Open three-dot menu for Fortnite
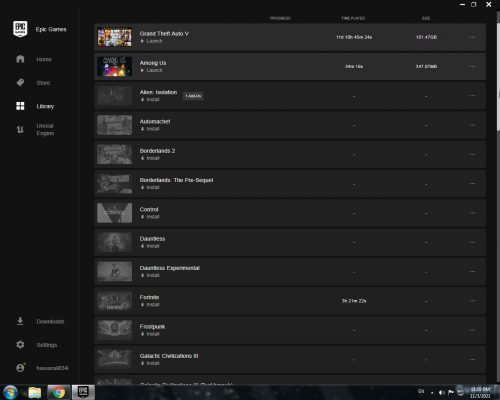The image size is (500, 400). coord(472,301)
